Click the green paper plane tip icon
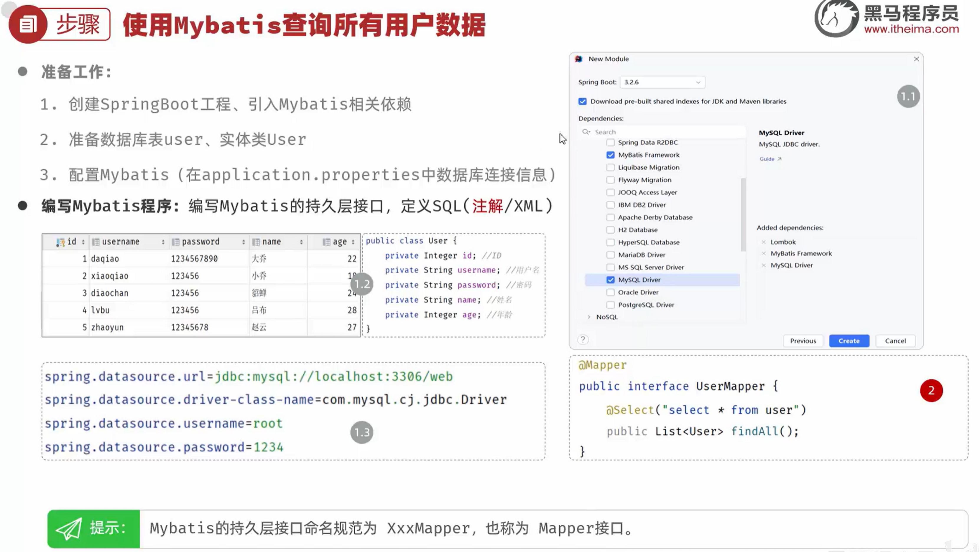 pos(70,528)
